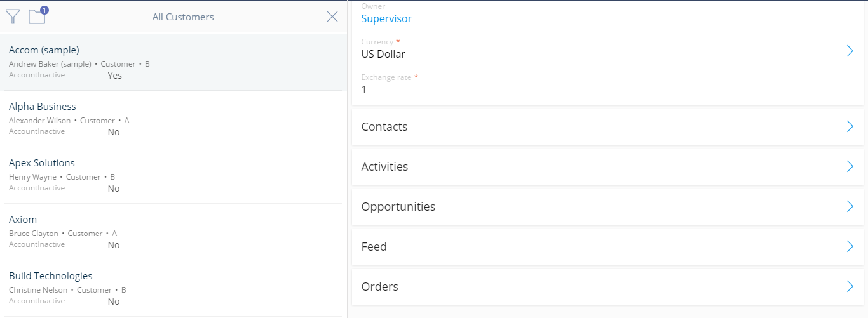Viewport: 868px width, 318px height.
Task: Open the folder icon with badge
Action: (x=38, y=15)
